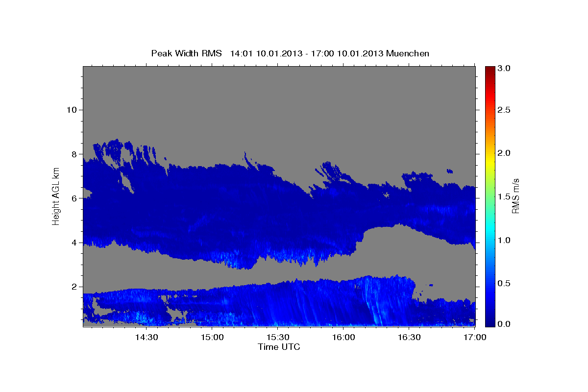Click the '15:30' time axis label
588x392 pixels.
click(278, 337)
